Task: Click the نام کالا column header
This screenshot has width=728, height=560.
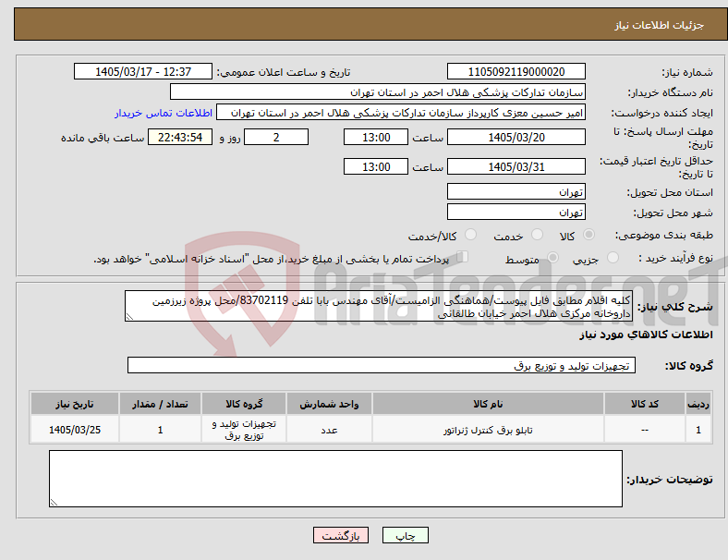Action: click(488, 404)
